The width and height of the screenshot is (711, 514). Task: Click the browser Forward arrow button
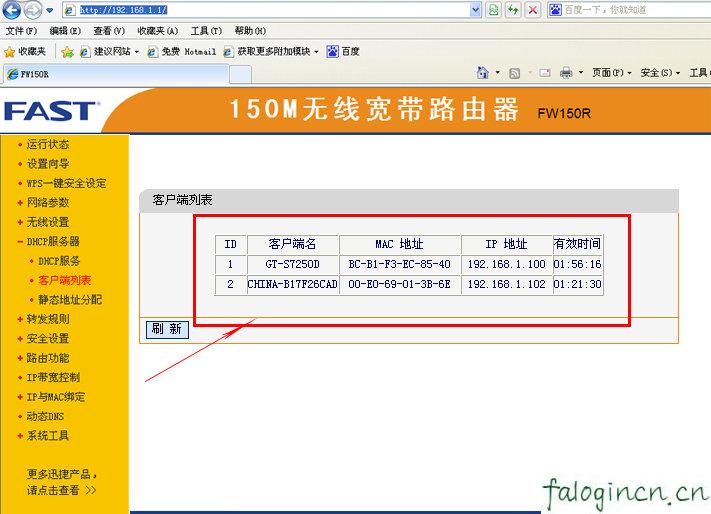pyautogui.click(x=33, y=10)
